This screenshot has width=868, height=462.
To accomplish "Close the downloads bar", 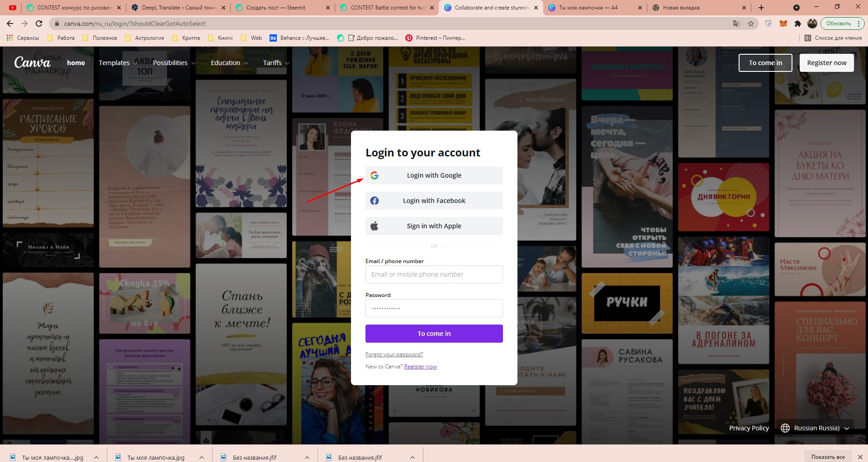I will point(860,457).
